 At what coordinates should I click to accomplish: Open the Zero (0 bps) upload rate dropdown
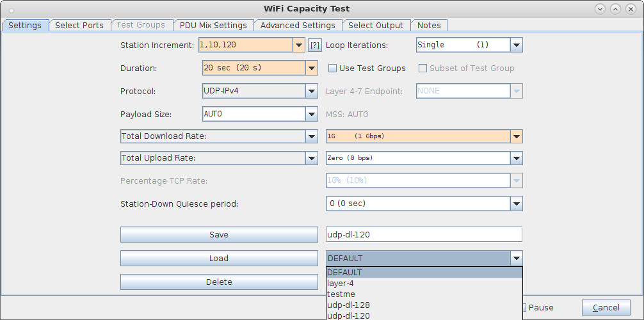424,157
